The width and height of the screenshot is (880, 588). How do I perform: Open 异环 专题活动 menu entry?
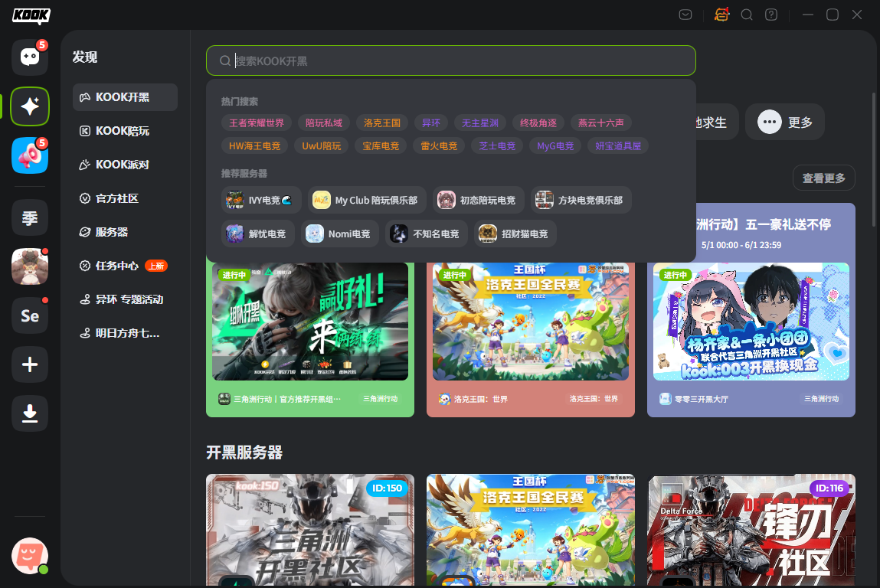125,299
